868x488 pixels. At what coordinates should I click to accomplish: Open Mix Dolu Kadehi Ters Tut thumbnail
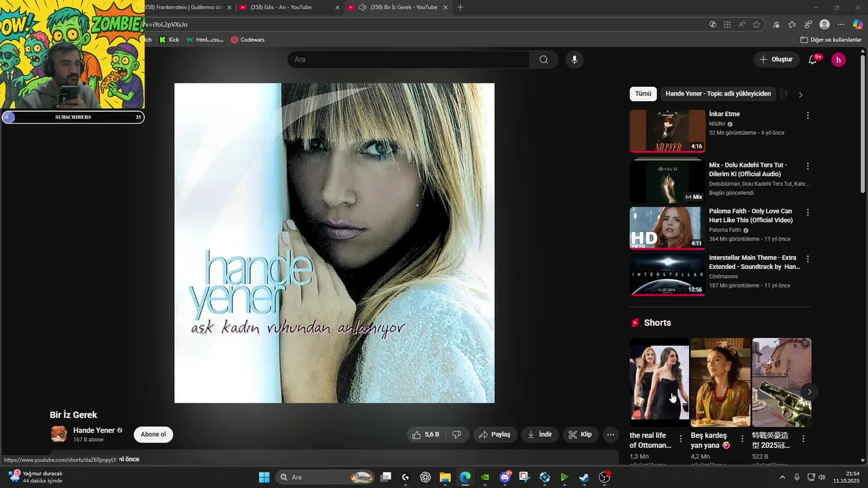tap(667, 182)
